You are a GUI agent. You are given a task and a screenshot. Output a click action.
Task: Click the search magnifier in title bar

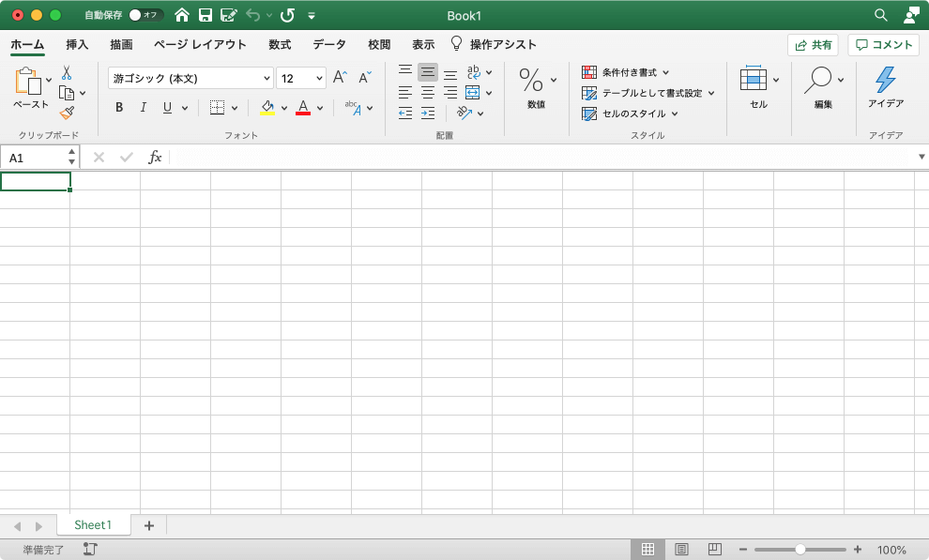coord(881,15)
